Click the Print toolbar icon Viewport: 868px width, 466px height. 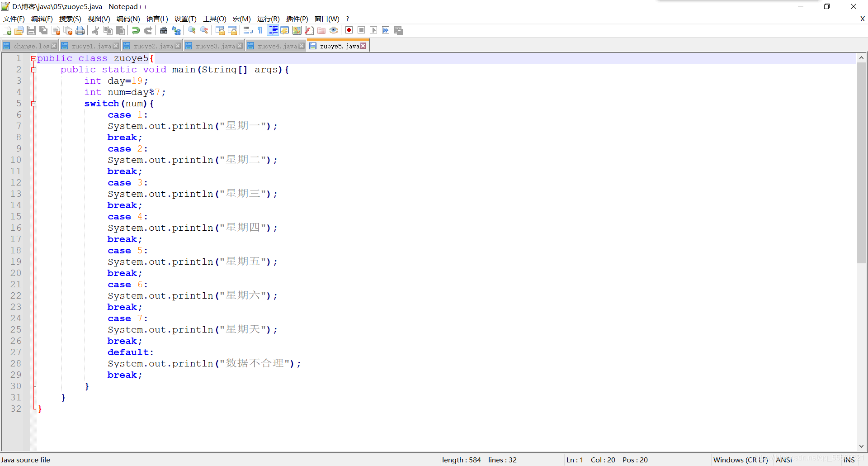click(80, 30)
